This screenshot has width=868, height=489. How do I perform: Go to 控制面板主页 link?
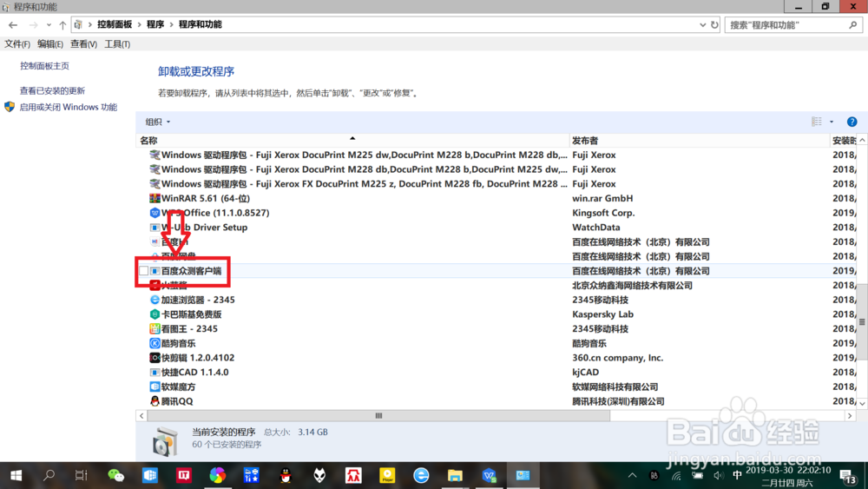pos(45,66)
